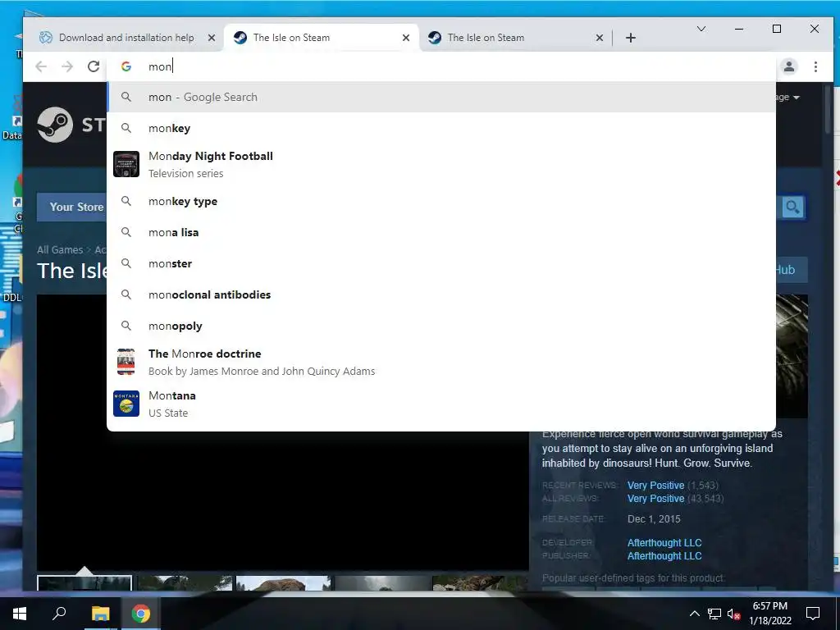Screen dimensions: 840x630
Task: Select the rock landscape screenshot thumbnail
Action: (x=283, y=583)
